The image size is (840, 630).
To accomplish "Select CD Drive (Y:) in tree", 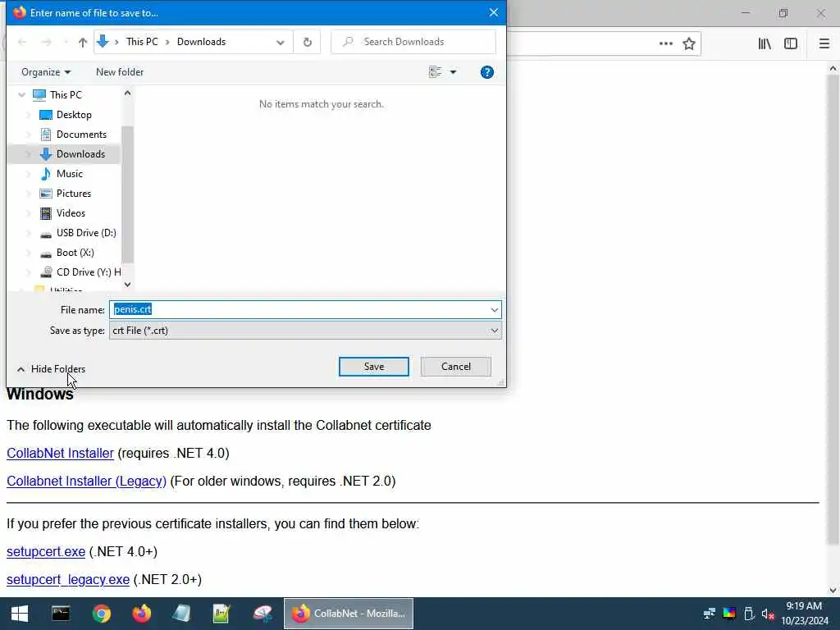I will pos(89,272).
